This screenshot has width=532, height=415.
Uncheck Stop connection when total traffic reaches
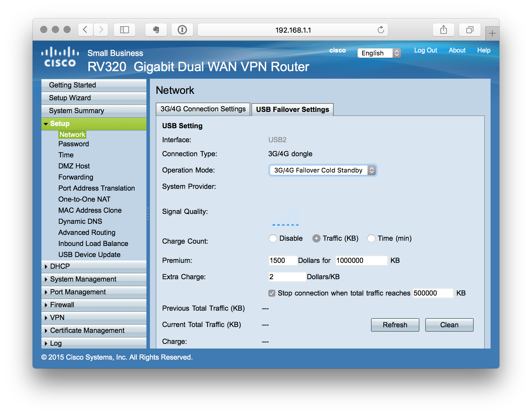coord(272,293)
